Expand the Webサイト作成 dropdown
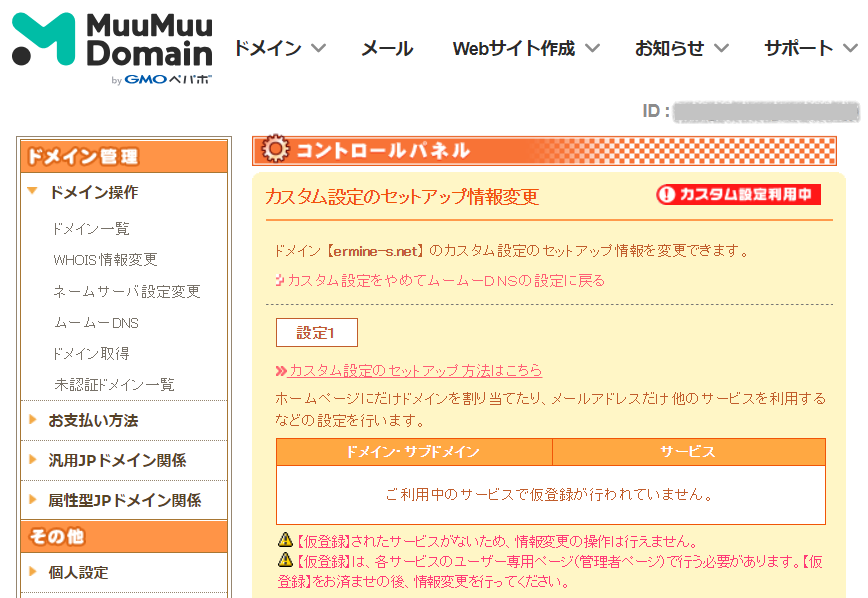The image size is (868, 598). (x=526, y=48)
